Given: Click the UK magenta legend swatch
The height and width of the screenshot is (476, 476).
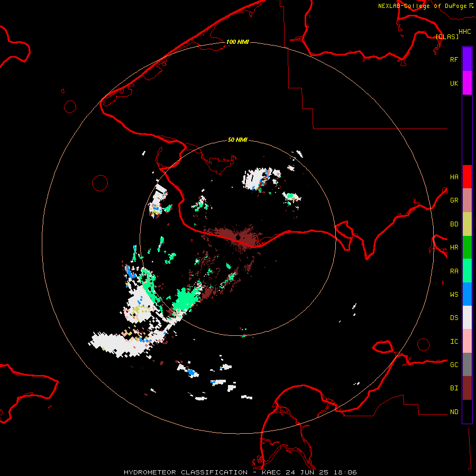Looking at the screenshot, I should (x=467, y=83).
